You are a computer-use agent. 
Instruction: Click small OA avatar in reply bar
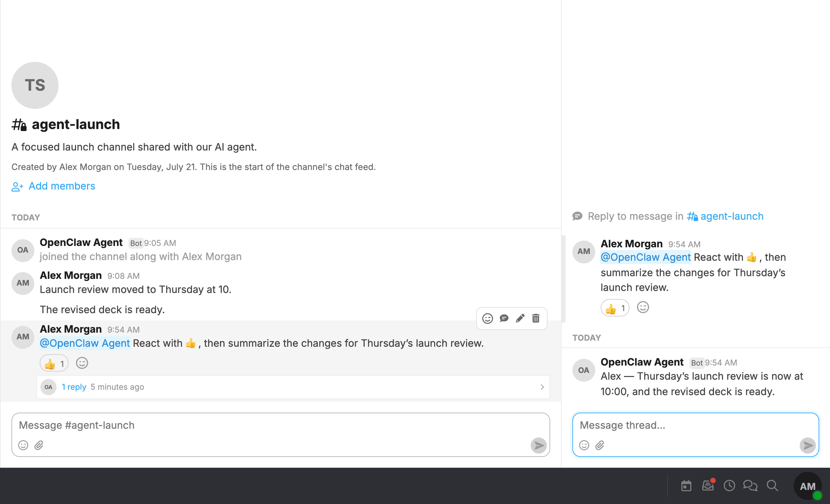tap(48, 387)
